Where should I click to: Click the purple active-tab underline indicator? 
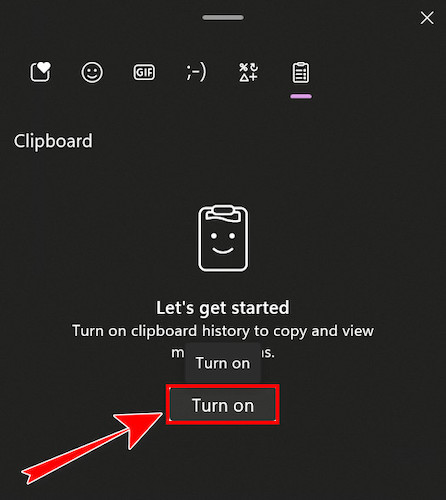click(301, 96)
